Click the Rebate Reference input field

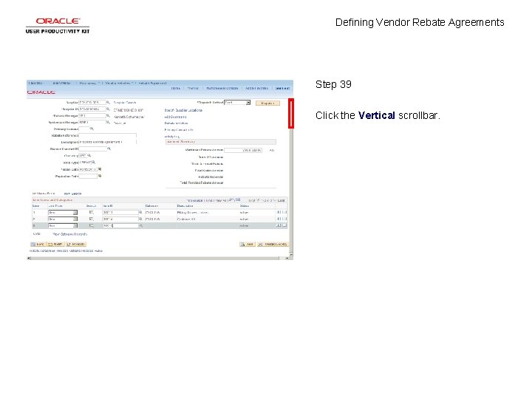coord(108,135)
